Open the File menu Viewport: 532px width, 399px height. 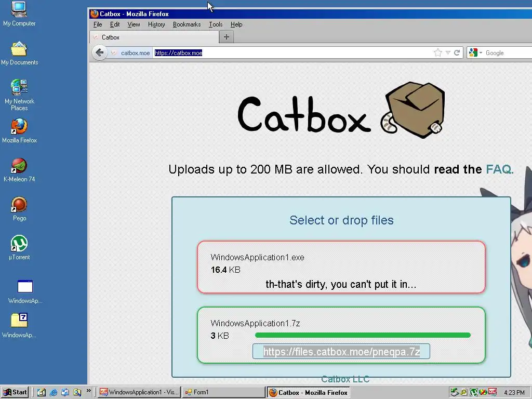(x=98, y=24)
